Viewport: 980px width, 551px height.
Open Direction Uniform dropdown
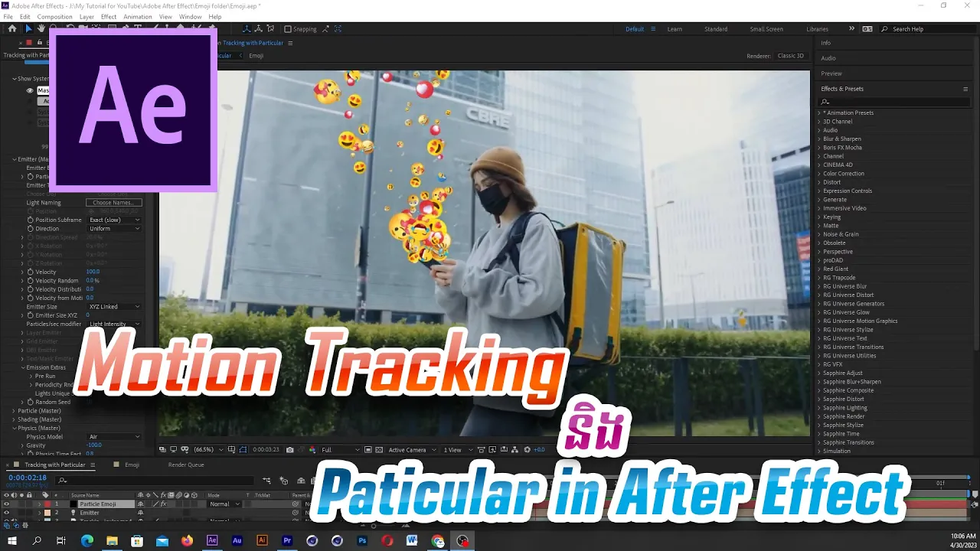coord(114,229)
